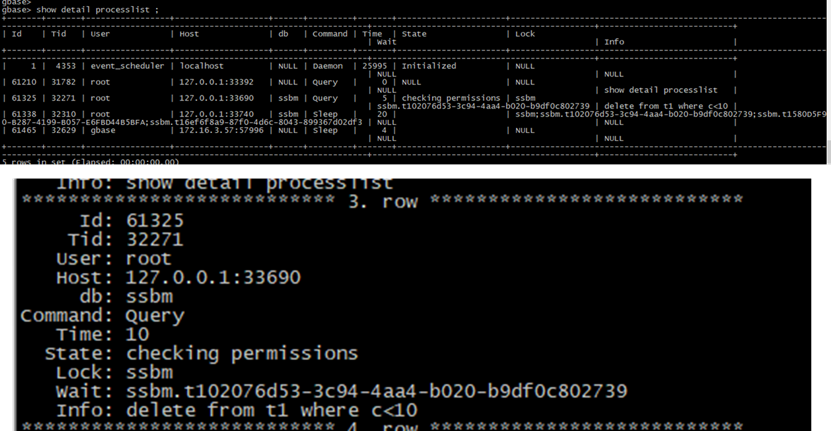
Task: Click the Host column header
Action: coord(189,34)
